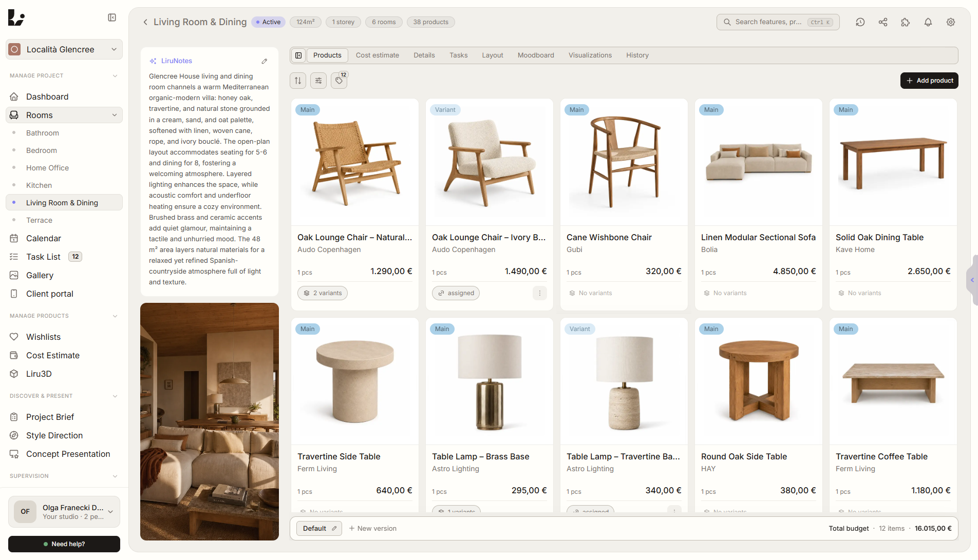Click the Liru3D cube icon

(14, 374)
